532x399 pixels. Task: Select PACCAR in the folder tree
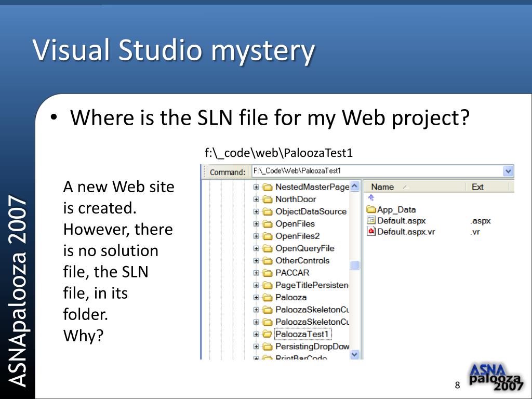292,273
